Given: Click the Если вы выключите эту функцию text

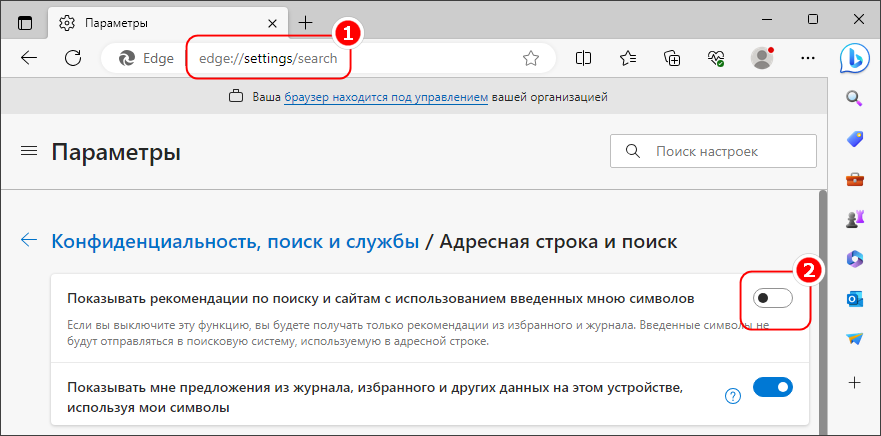Looking at the screenshot, I should coord(417,333).
